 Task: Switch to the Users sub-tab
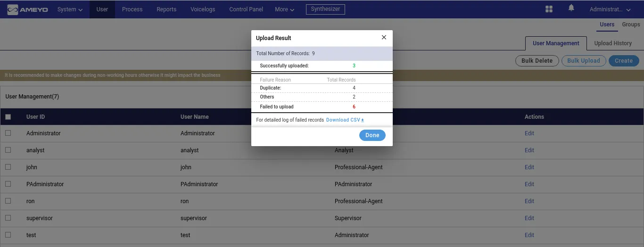pyautogui.click(x=607, y=25)
